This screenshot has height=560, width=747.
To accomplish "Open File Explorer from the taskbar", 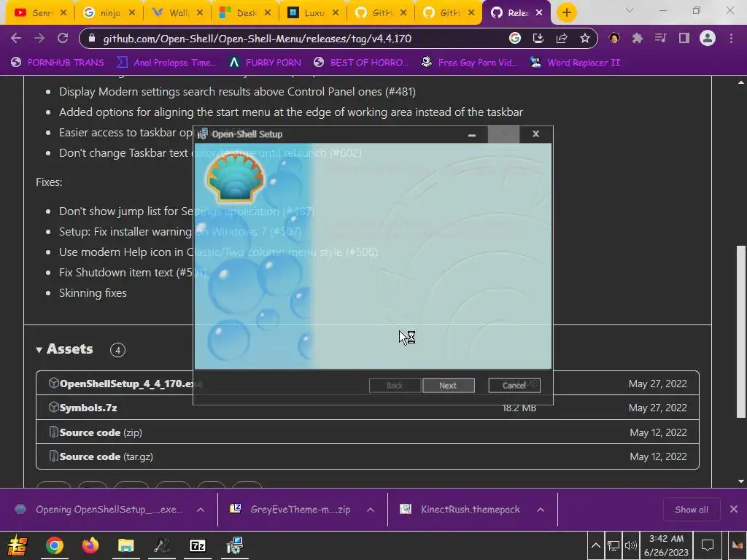I will [x=125, y=545].
